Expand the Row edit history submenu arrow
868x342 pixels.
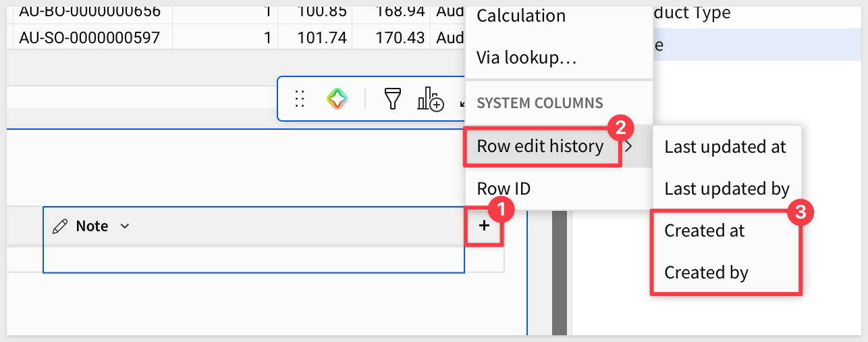(628, 145)
